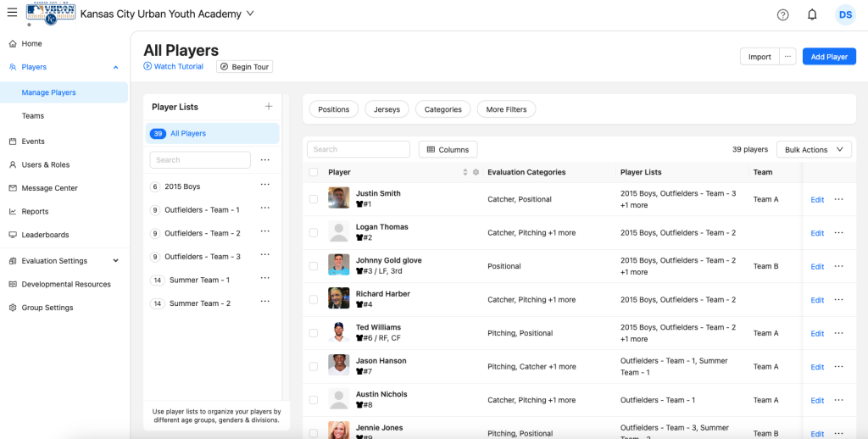Open the Watch Tutorial link
The width and height of the screenshot is (868, 439).
(174, 66)
